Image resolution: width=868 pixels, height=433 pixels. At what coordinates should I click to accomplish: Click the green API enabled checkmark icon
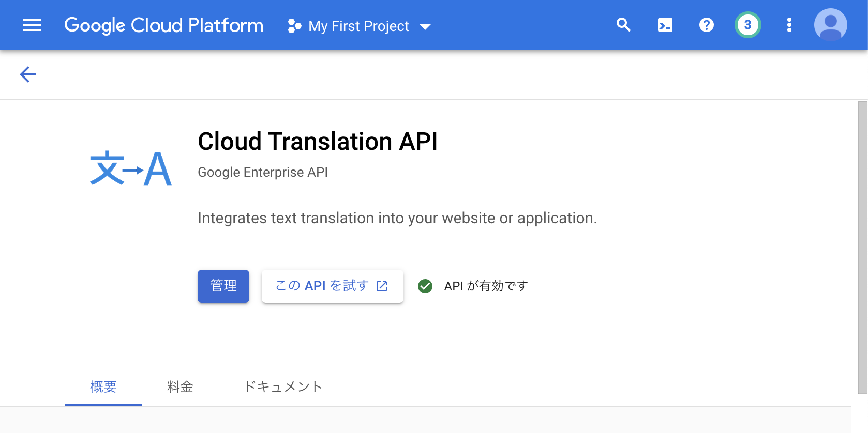[x=425, y=286]
